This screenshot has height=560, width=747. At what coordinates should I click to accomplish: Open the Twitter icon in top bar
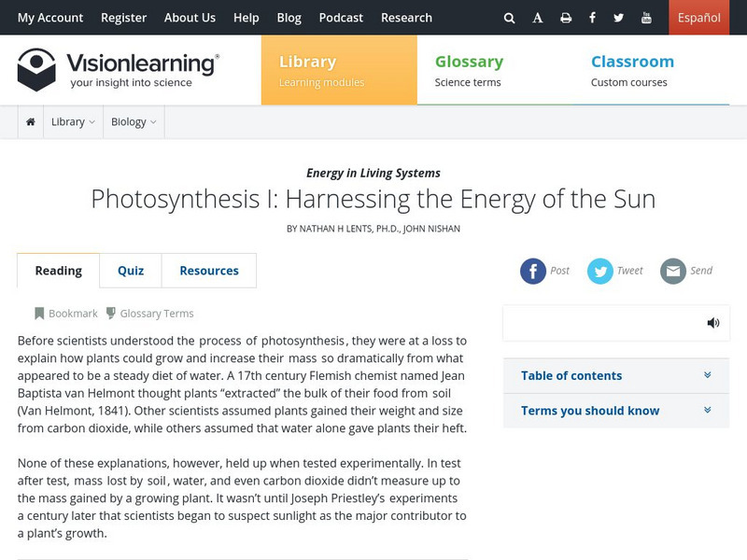619,18
